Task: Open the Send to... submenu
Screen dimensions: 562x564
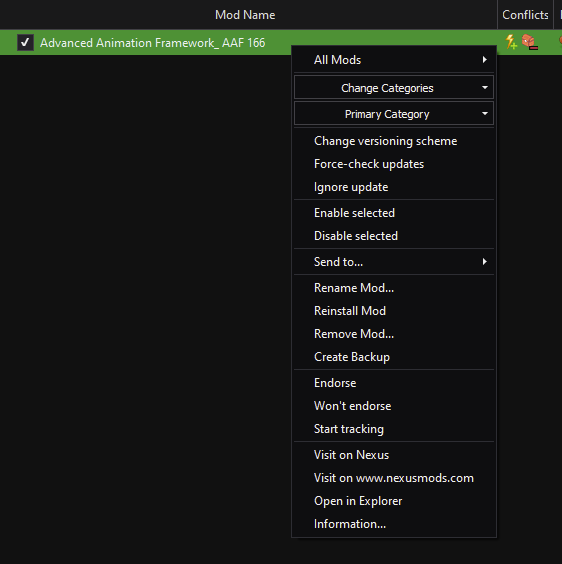Action: [x=394, y=262]
